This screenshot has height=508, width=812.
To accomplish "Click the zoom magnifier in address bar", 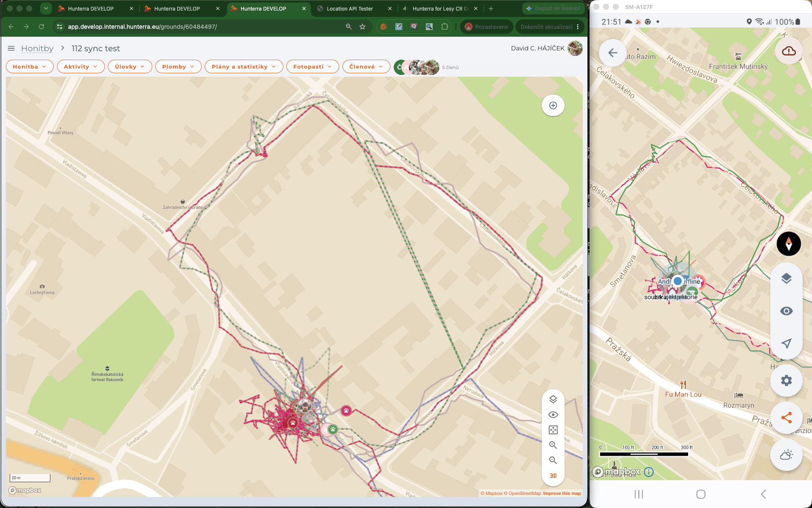I will click(348, 27).
